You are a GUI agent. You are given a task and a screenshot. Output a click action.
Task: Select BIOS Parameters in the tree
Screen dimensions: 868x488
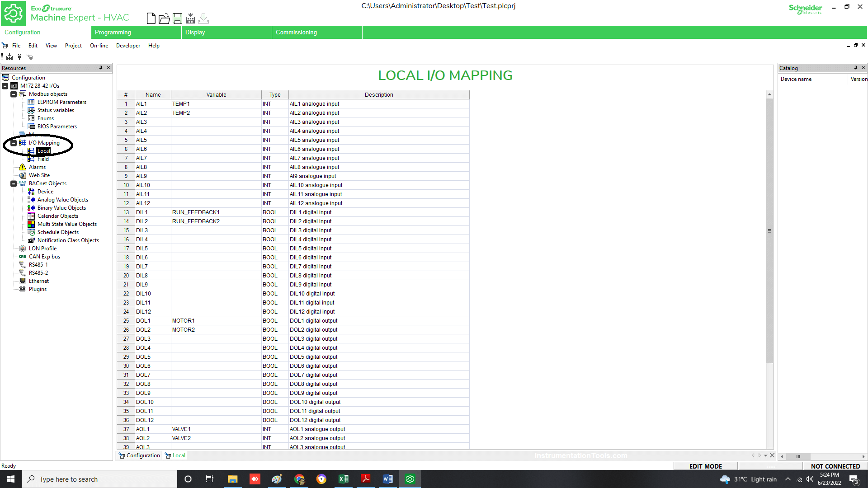[57, 127]
